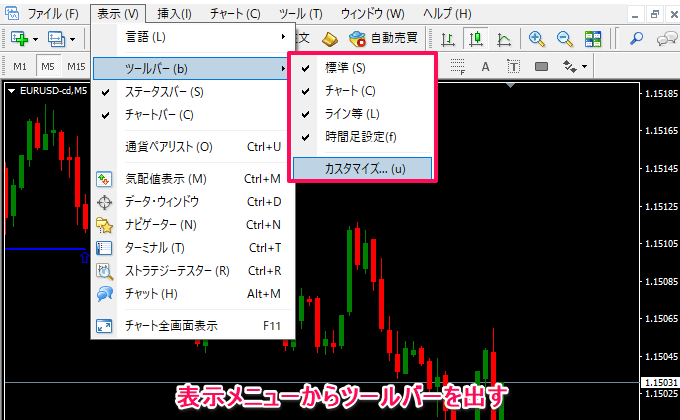This screenshot has height=420, width=680.
Task: Open the 挿入(I) menu
Action: click(174, 14)
